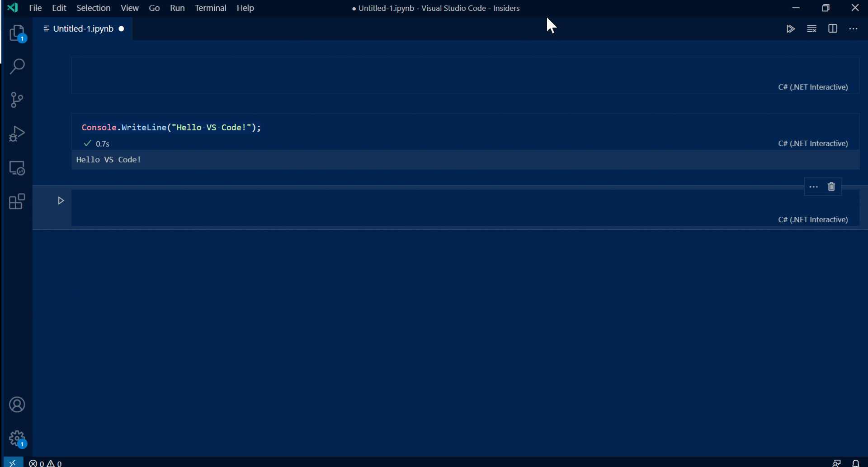The image size is (868, 467).
Task: Open the Manage settings gear
Action: coord(17,438)
